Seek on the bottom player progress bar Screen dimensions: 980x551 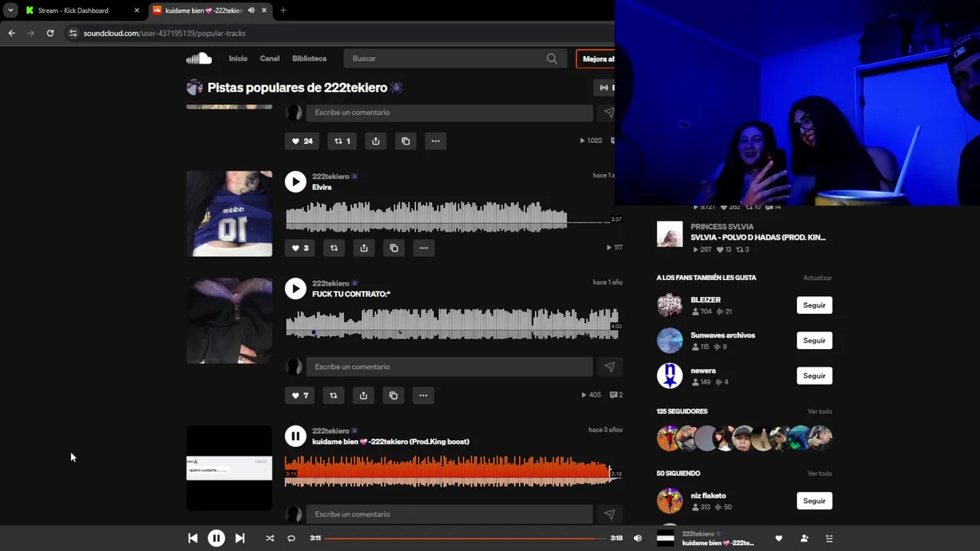point(465,538)
